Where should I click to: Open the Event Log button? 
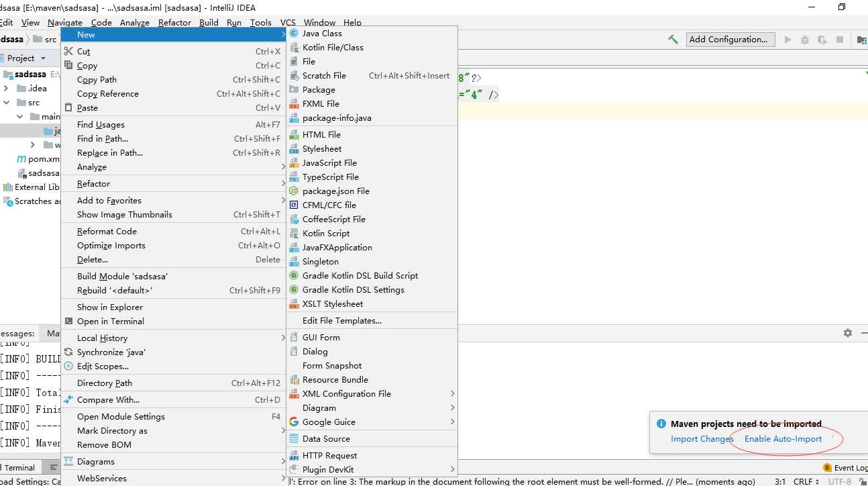(x=845, y=468)
